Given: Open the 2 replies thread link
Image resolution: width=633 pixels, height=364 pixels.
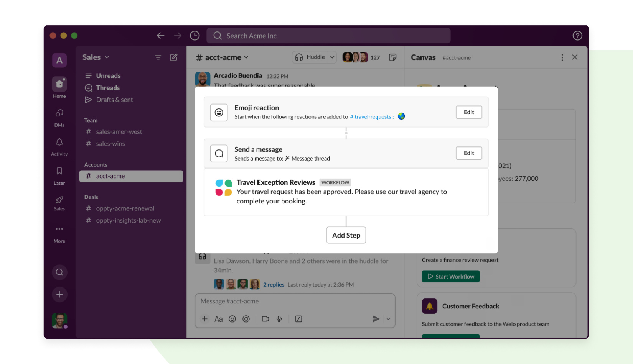Looking at the screenshot, I should (x=274, y=285).
